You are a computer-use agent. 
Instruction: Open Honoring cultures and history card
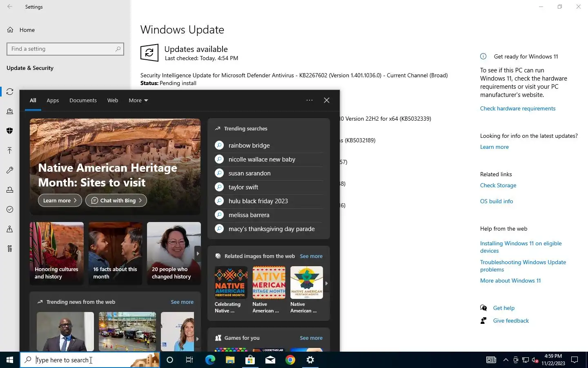57,254
